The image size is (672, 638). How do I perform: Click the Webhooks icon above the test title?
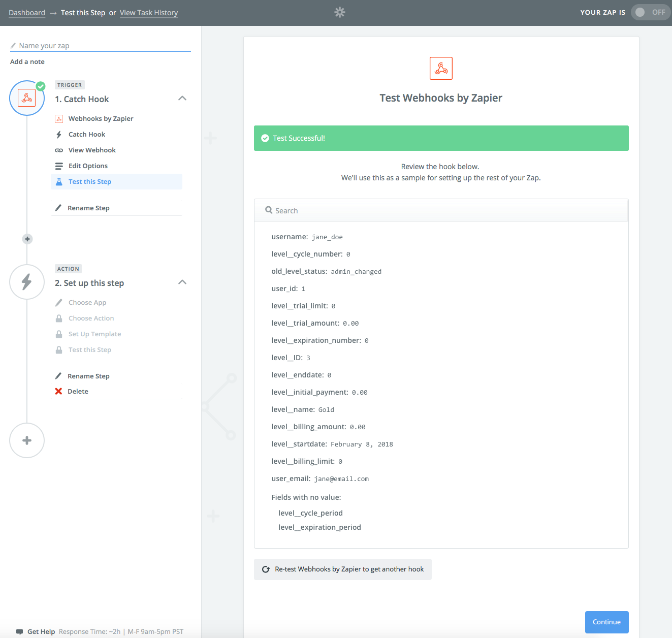[441, 68]
